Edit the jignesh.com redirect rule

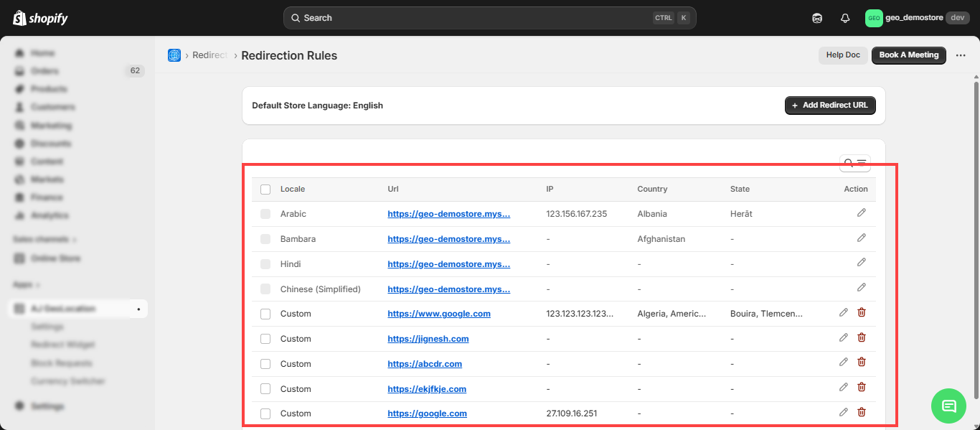[844, 338]
